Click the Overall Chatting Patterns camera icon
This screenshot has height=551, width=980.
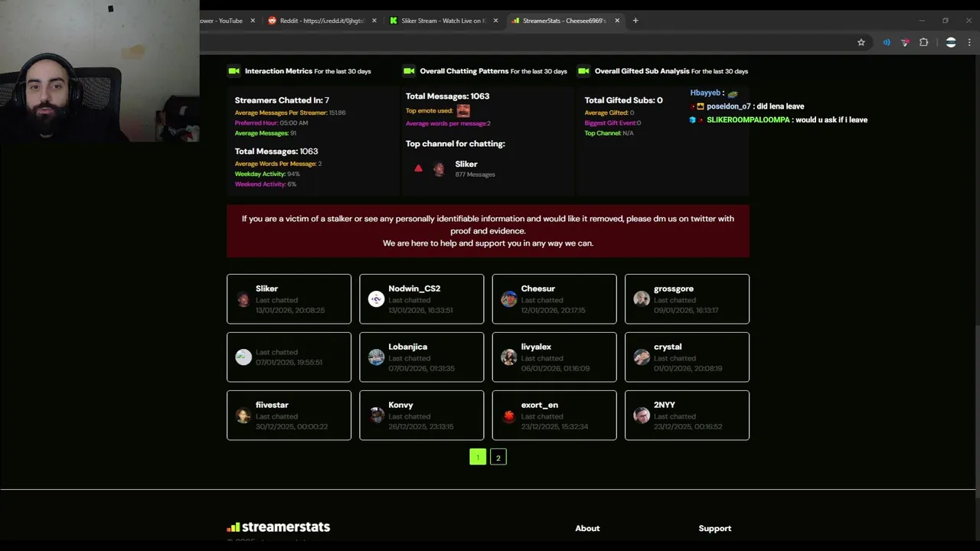click(x=409, y=71)
